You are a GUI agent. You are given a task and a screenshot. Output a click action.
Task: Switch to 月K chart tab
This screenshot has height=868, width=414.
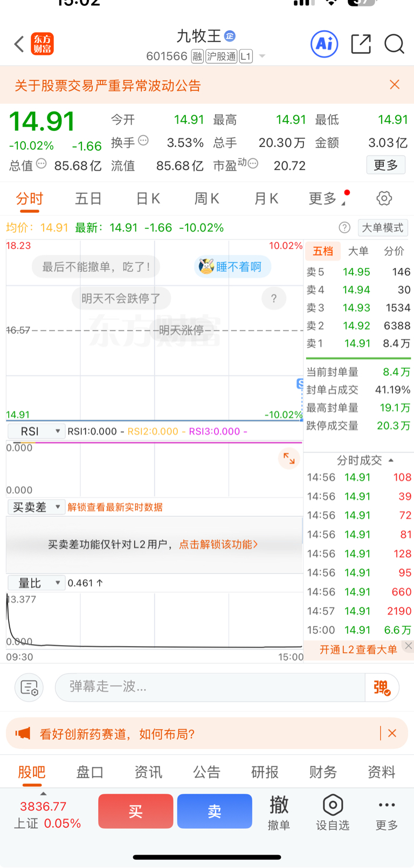[x=266, y=199]
